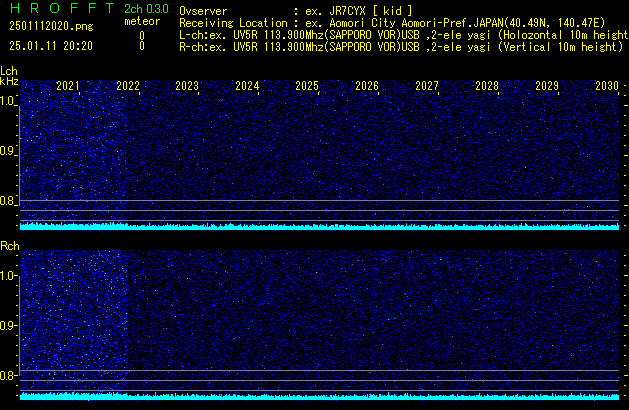629x410 pixels.
Task: Click the Rch cyan signal level graph
Action: click(319, 396)
